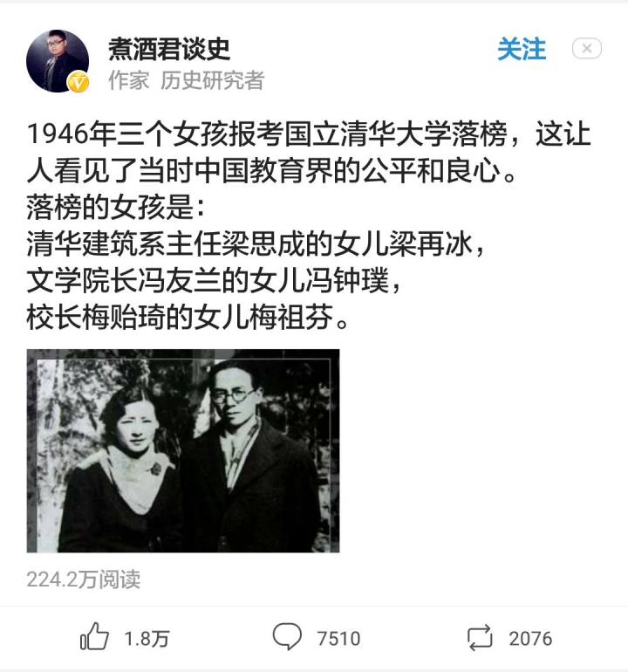628x672 pixels.
Task: Open the author's profile avatar
Action: pyautogui.click(x=58, y=61)
